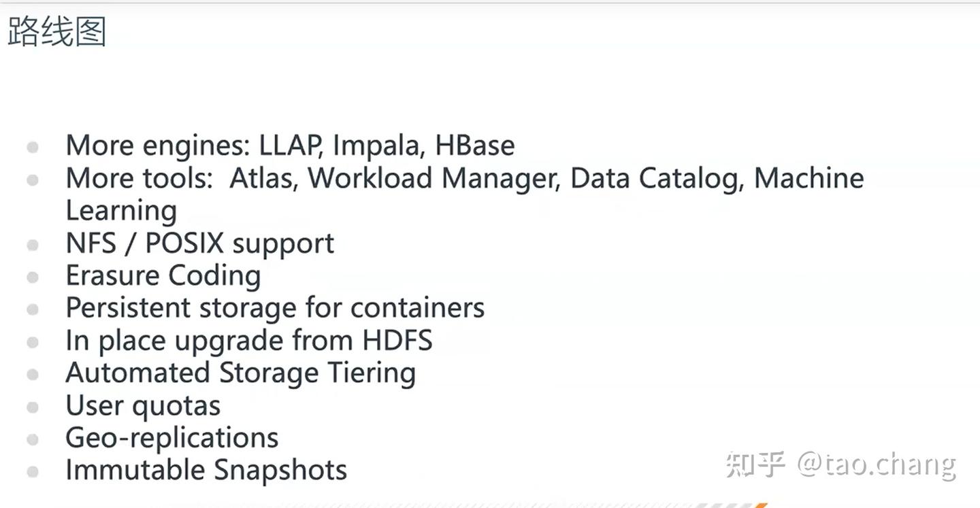Click the bullet beside "Automated Storage Tiering"
980x508 pixels.
click(x=33, y=375)
